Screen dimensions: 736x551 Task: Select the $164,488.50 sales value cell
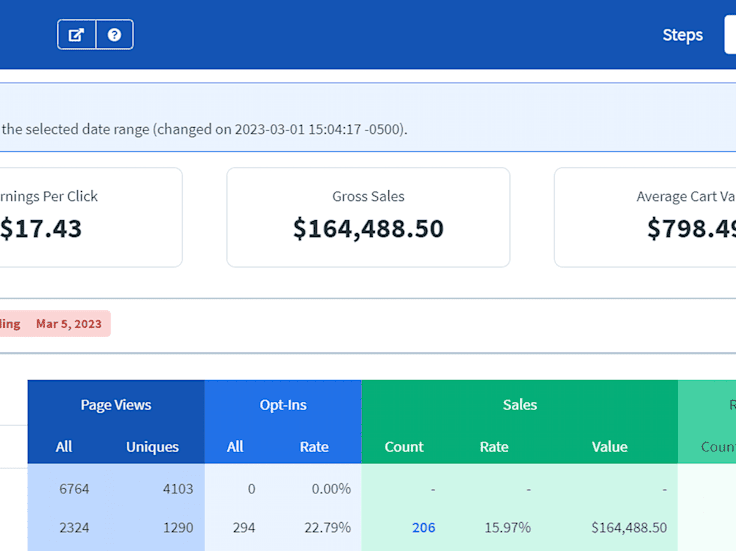click(x=629, y=528)
